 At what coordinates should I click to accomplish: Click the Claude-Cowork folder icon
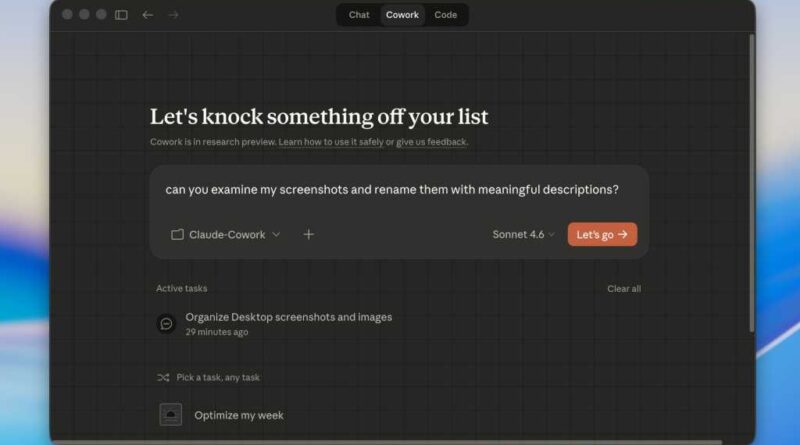[x=177, y=234]
